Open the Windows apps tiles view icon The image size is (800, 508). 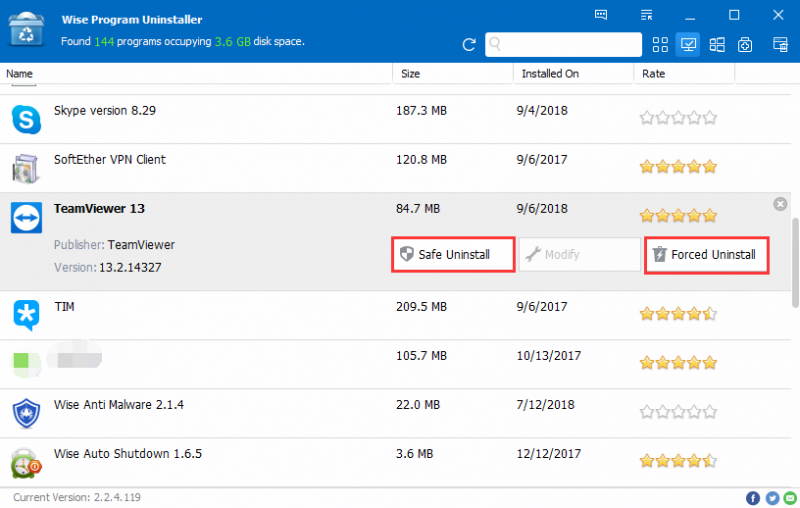(x=717, y=45)
